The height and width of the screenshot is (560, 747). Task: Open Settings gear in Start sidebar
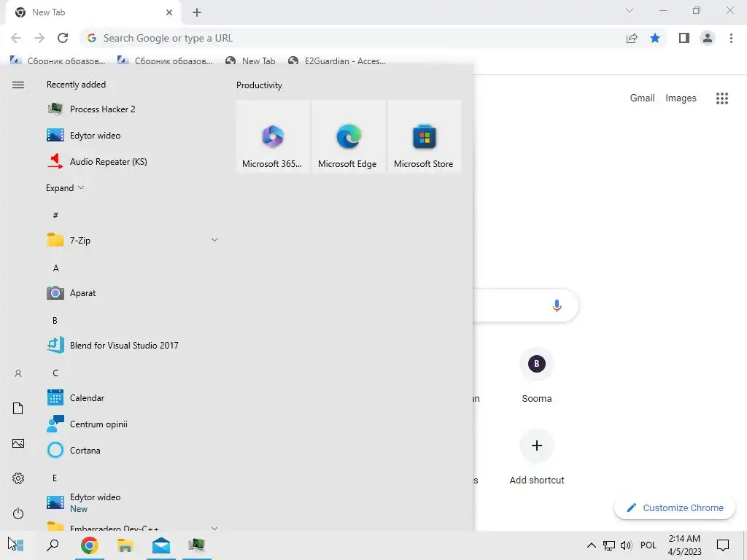[18, 478]
